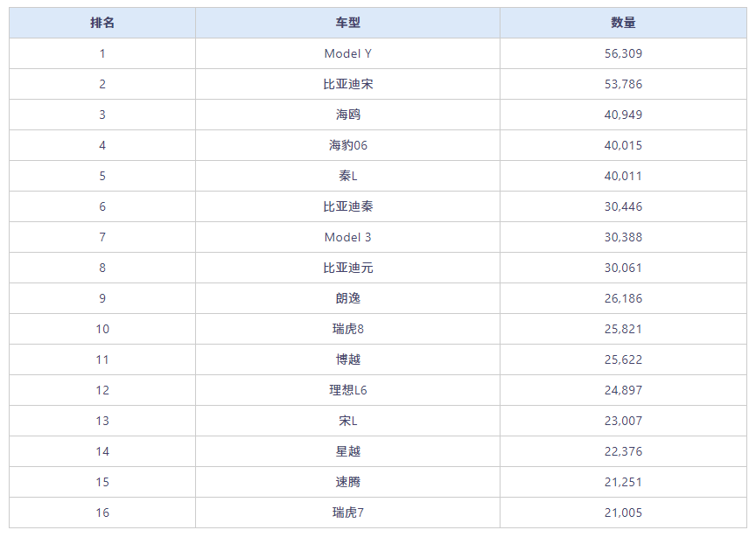Click the Model 3 cell

tap(347, 237)
